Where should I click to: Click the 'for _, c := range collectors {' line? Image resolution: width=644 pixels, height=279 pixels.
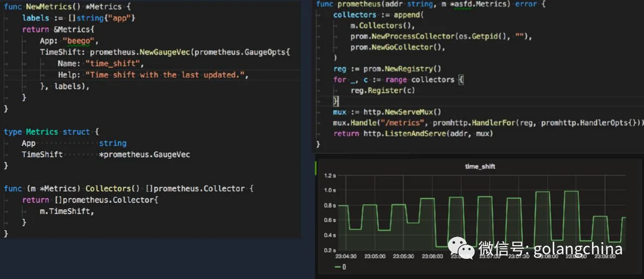398,80
